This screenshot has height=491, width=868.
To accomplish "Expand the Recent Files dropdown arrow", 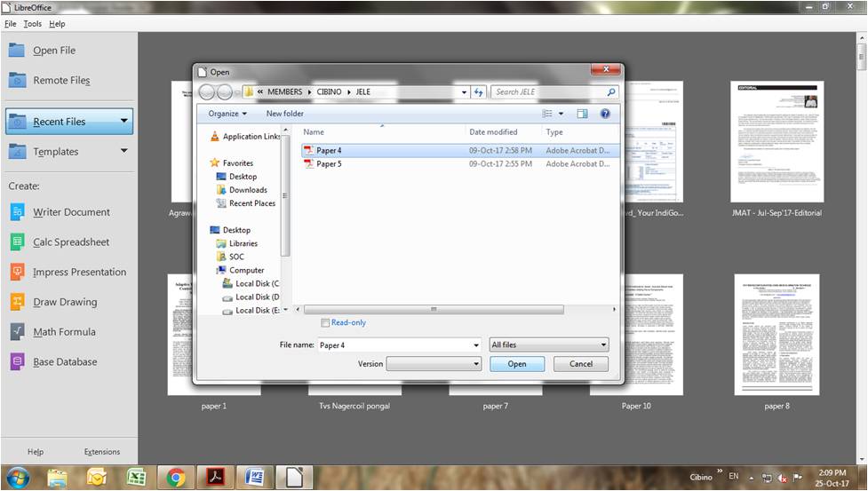I will tap(124, 121).
